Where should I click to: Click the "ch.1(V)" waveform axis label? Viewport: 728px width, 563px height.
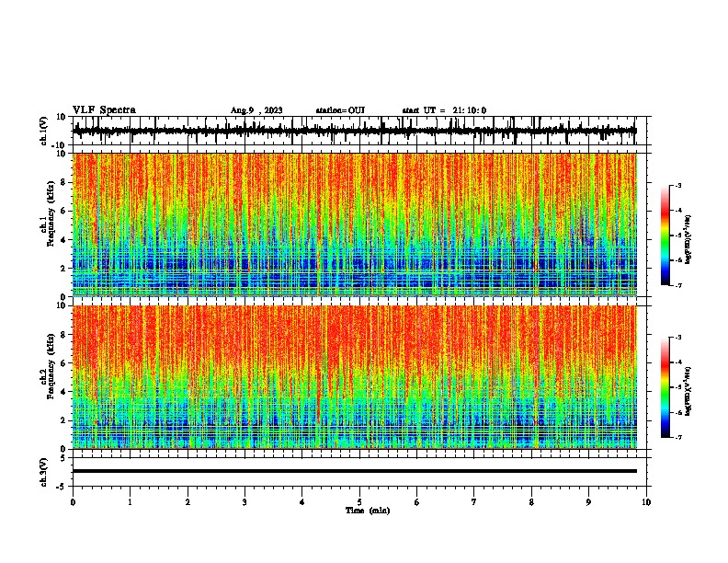click(x=43, y=131)
